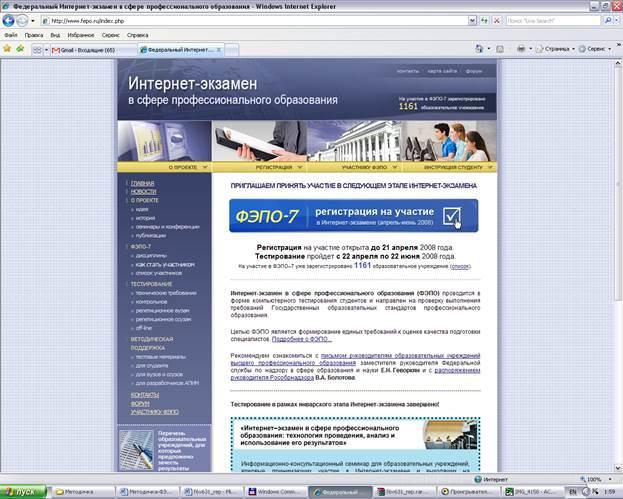Click the Favorites star icon
Viewport: 623px width, 499px height.
pos(8,48)
